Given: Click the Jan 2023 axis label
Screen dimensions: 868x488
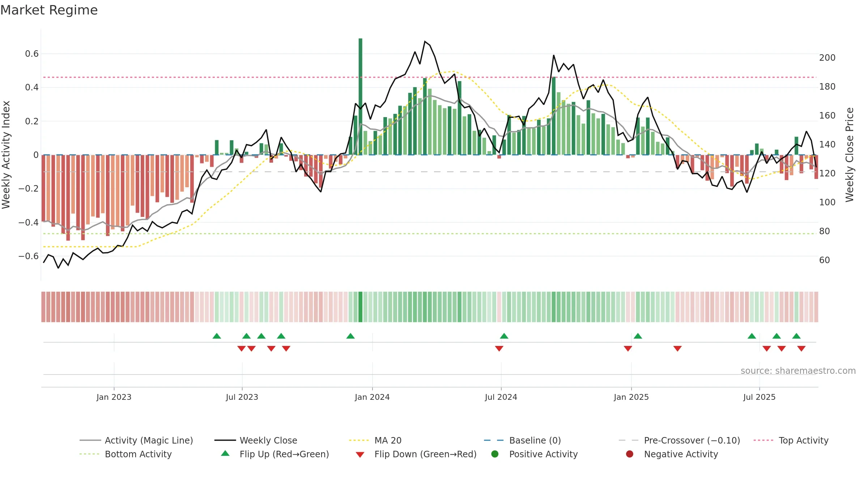Looking at the screenshot, I should [x=114, y=397].
